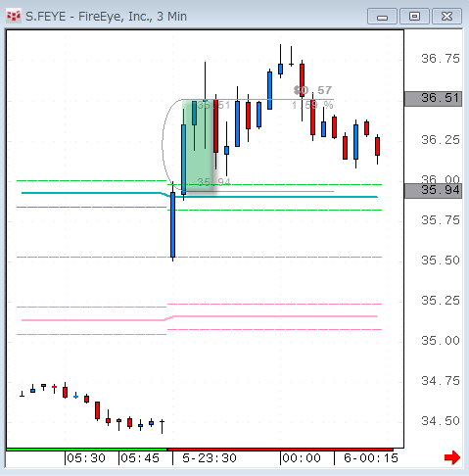Viewport: 469px width, 476px height.
Task: Click the 35.75 price axis label
Action: click(x=441, y=220)
